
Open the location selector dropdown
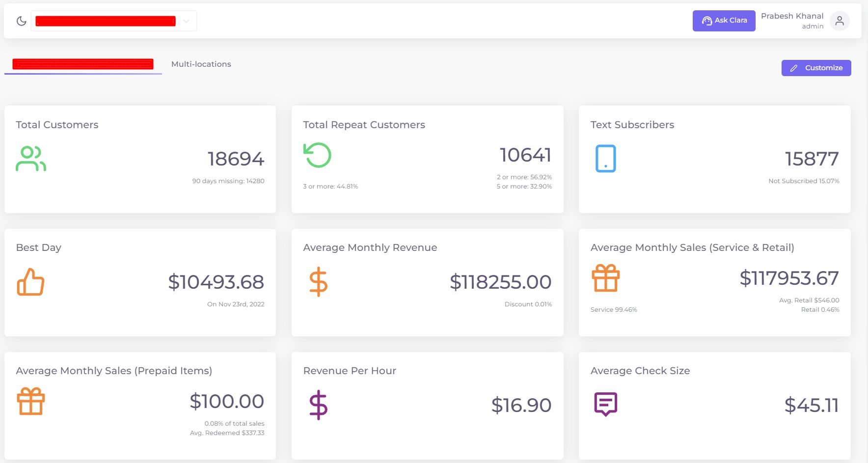point(186,21)
